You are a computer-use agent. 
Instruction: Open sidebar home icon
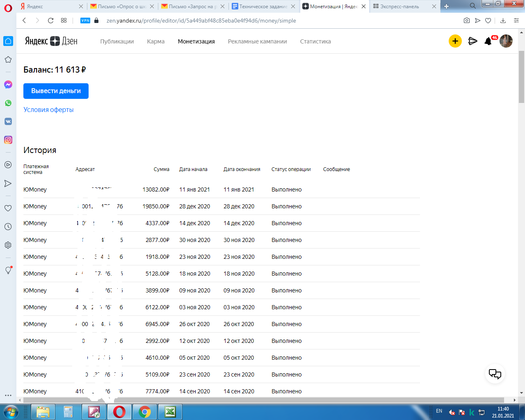click(8, 41)
